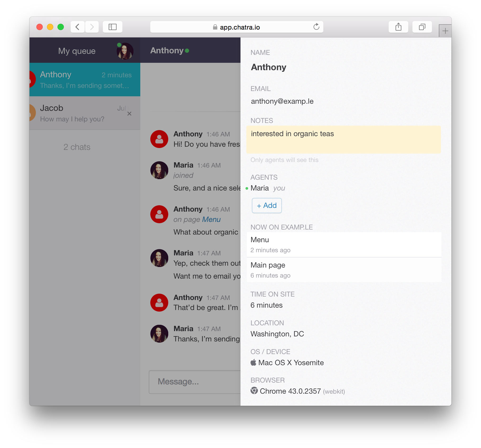Click Anthony's email address field

click(x=282, y=101)
